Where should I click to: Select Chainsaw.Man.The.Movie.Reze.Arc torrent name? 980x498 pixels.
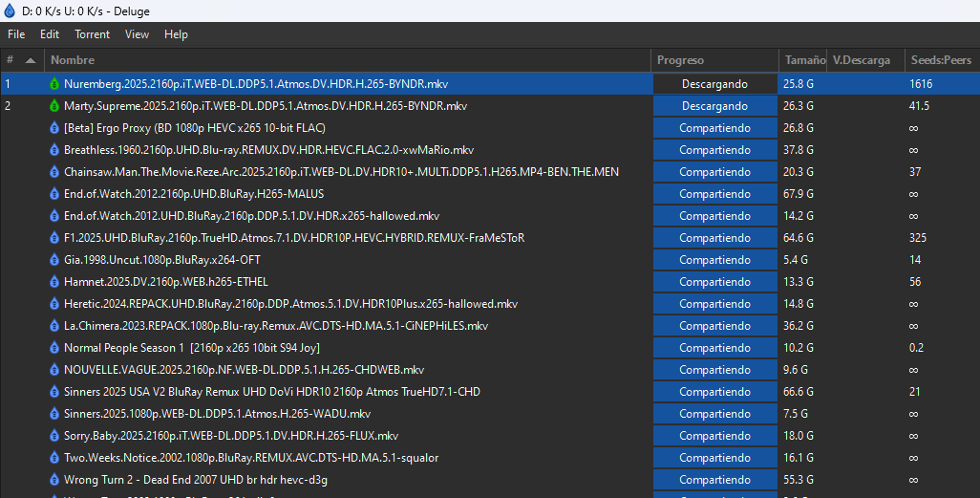[x=341, y=171]
